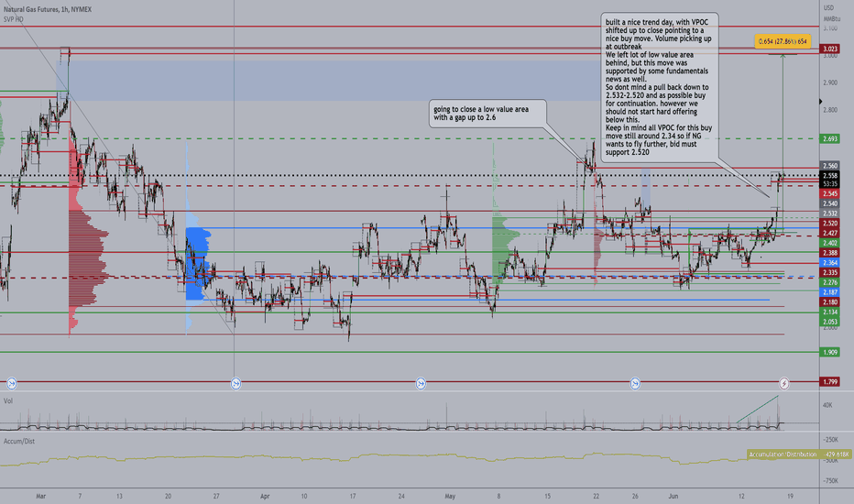
Task: Click the date 19 on time axis
Action: pyautogui.click(x=790, y=496)
